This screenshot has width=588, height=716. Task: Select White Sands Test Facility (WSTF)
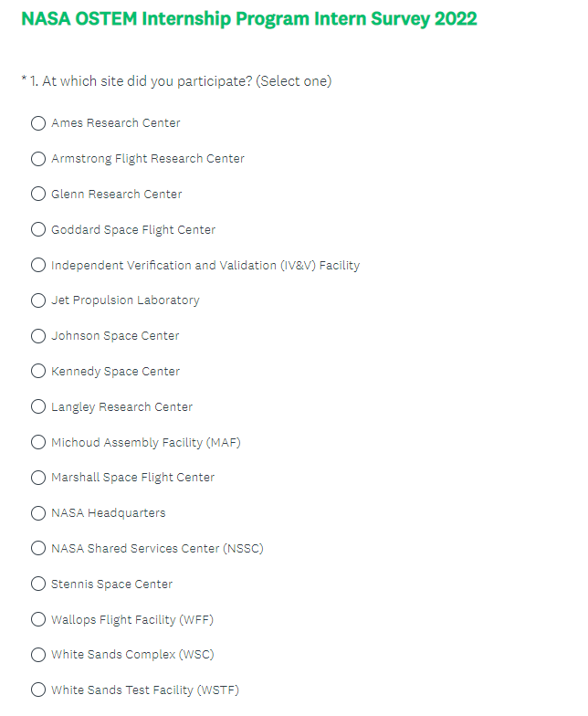click(38, 690)
